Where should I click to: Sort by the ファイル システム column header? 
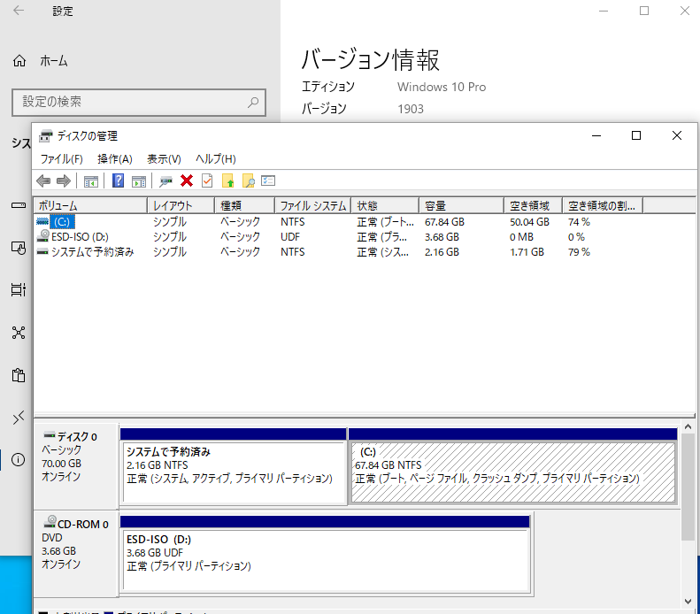[x=313, y=206]
